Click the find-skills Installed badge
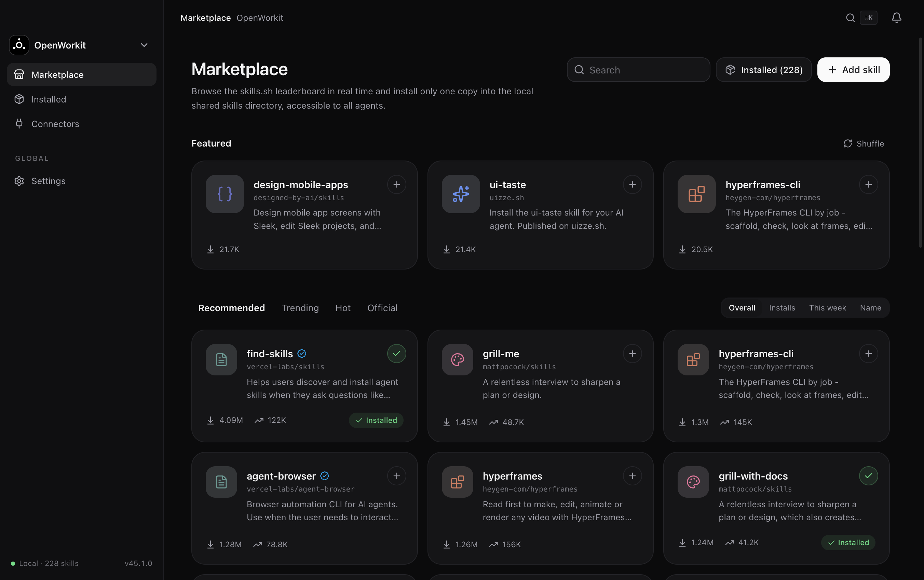The width and height of the screenshot is (924, 580). click(376, 420)
